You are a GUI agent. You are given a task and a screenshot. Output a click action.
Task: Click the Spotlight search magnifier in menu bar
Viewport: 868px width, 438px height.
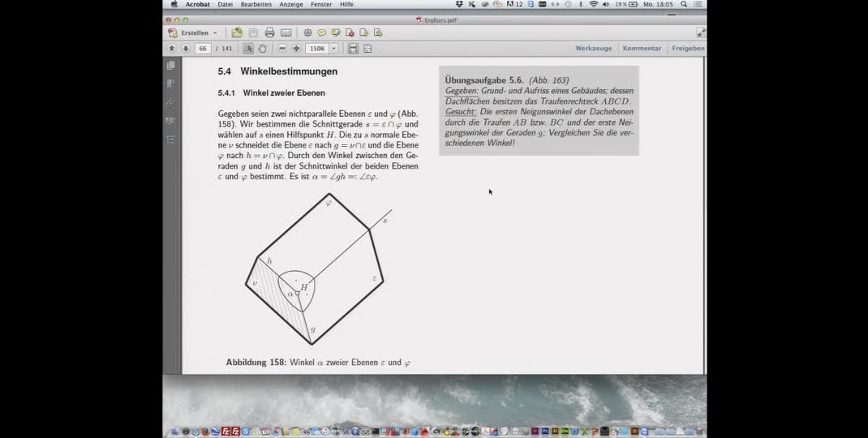(684, 4)
